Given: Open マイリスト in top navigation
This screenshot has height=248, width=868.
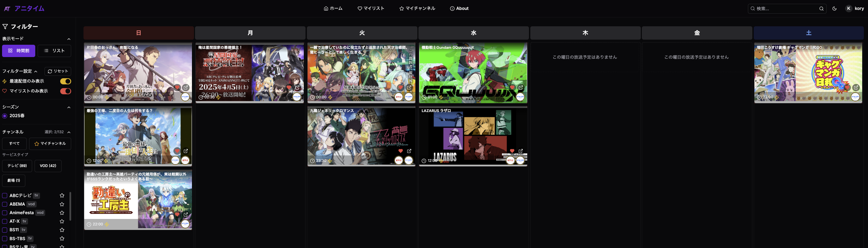Looking at the screenshot, I should click(371, 9).
